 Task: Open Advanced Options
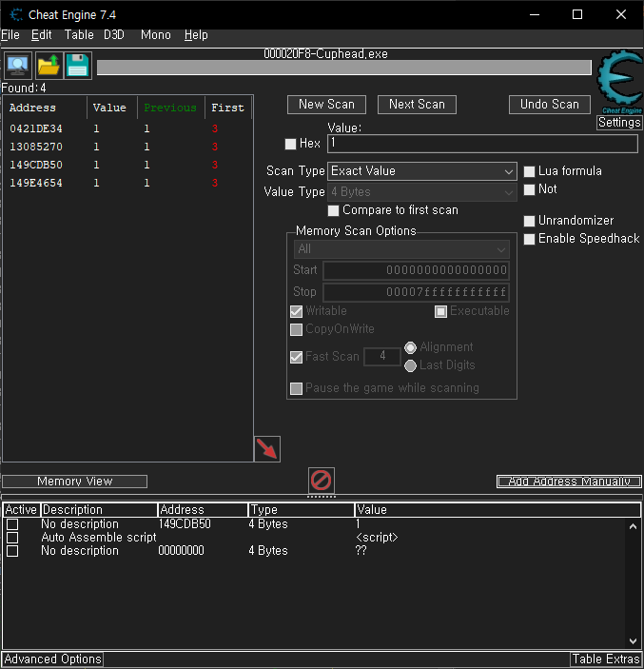[52, 659]
